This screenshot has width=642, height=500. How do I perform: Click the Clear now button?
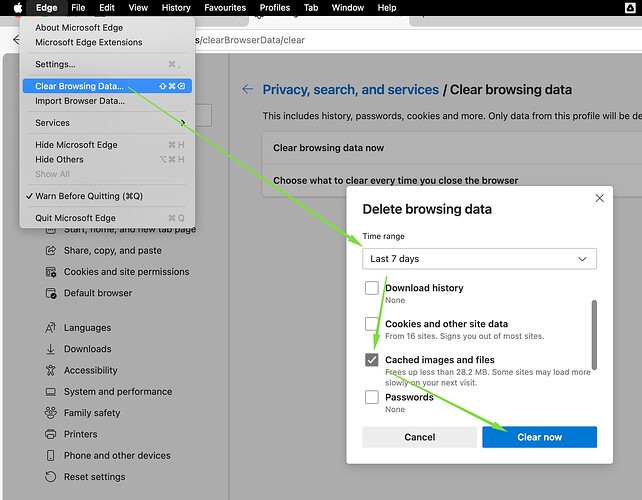pyautogui.click(x=539, y=437)
